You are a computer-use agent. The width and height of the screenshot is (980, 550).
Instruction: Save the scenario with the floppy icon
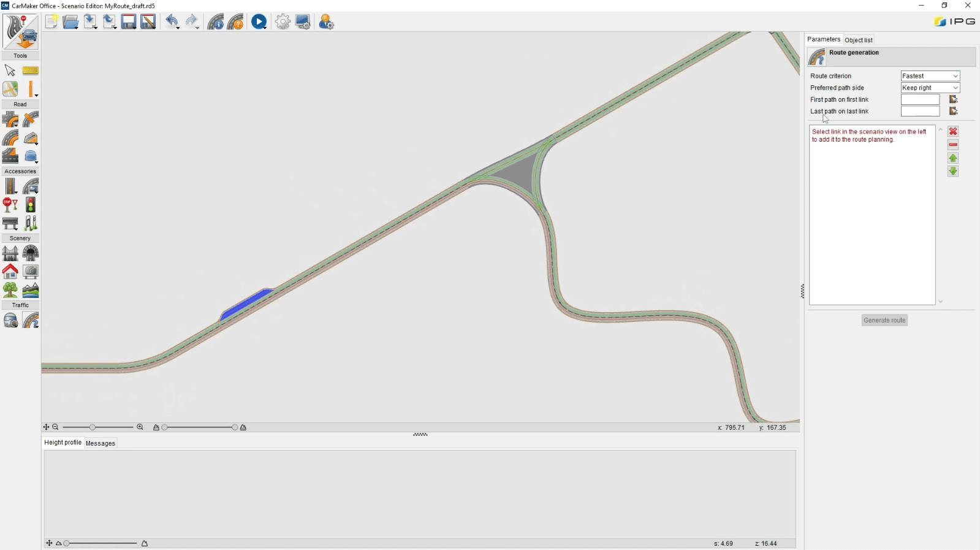[129, 22]
